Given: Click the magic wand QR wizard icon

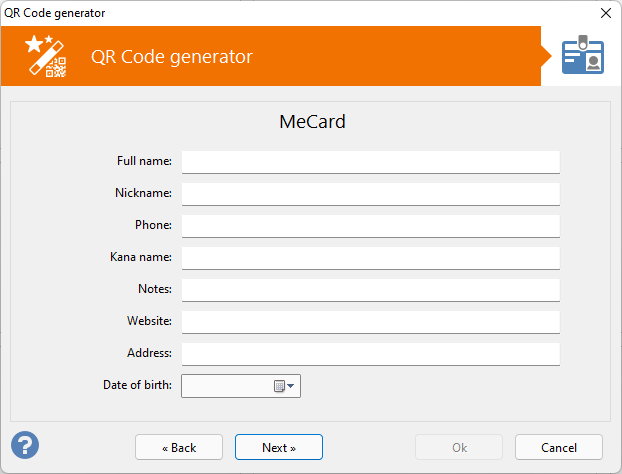Looking at the screenshot, I should point(45,56).
